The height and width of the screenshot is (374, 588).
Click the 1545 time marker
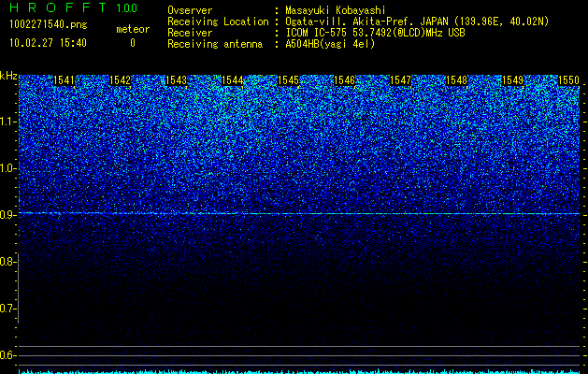288,80
